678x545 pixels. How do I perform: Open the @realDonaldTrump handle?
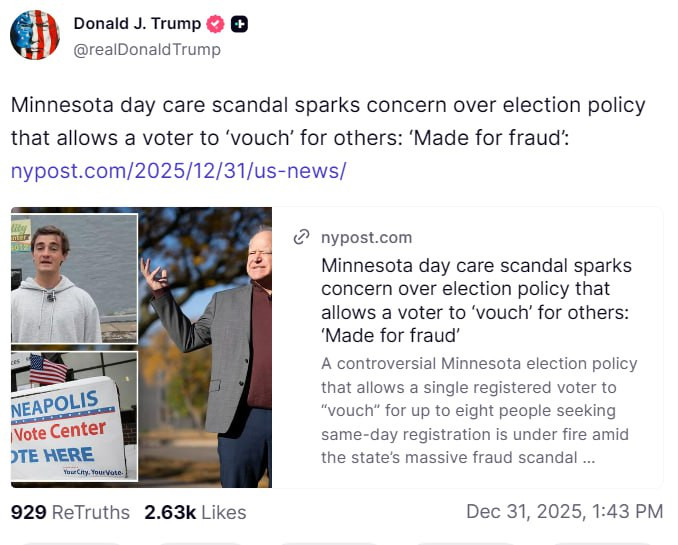click(147, 49)
